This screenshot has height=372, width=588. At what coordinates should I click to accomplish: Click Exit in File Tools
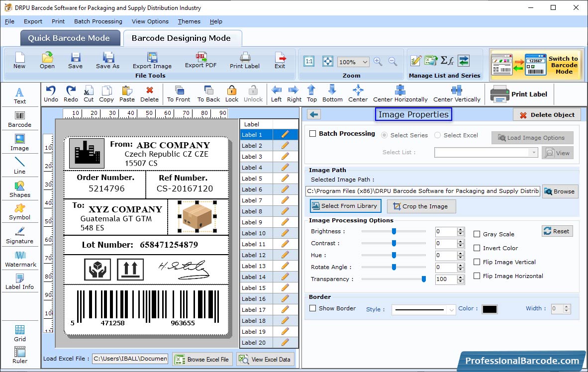pos(280,60)
